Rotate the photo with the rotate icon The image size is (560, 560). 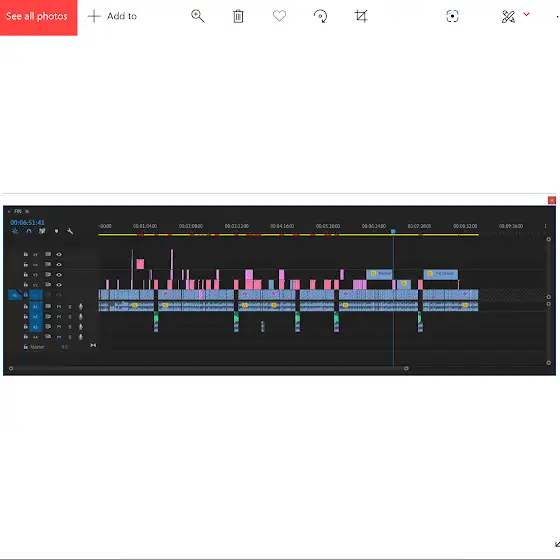coord(320,16)
